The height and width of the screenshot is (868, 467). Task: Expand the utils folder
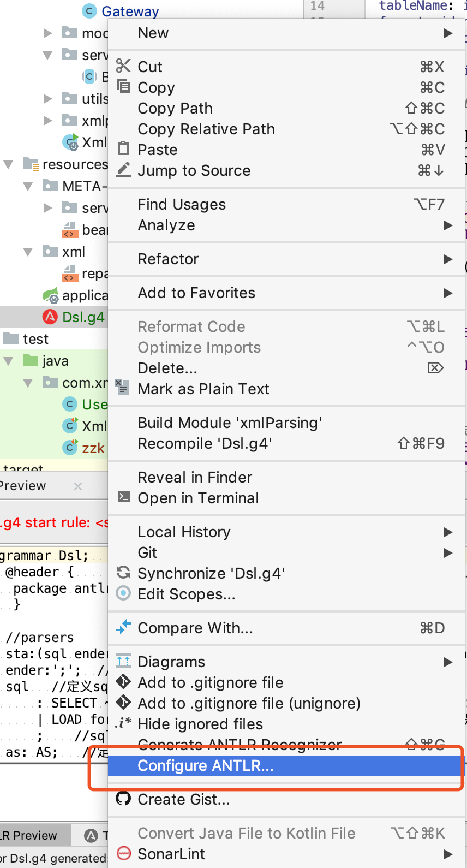click(48, 99)
